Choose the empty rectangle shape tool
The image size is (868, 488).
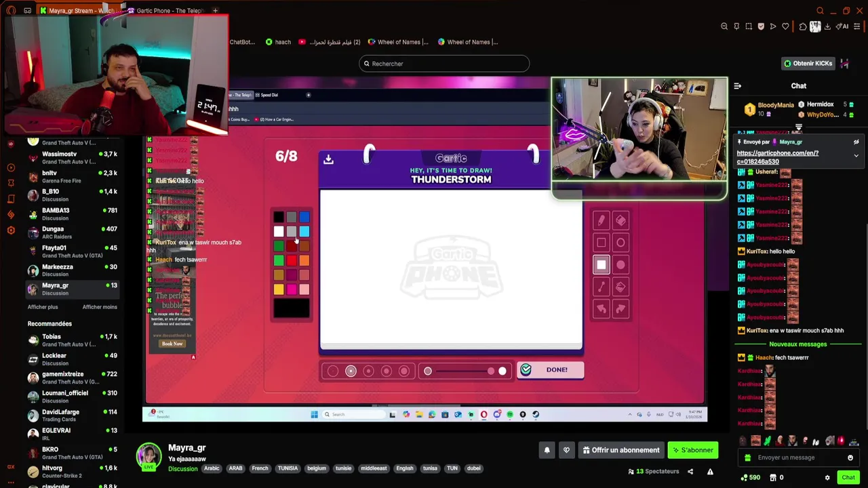point(601,242)
